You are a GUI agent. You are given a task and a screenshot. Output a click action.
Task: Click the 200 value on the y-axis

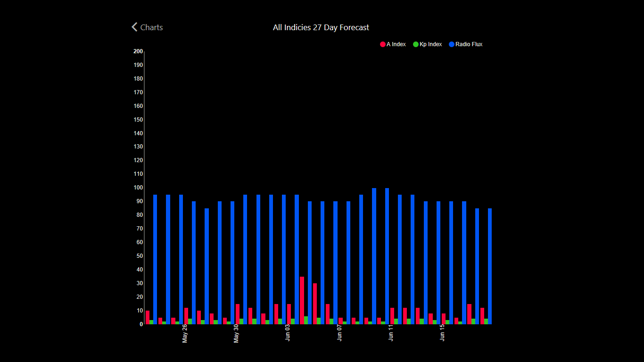[x=138, y=51]
